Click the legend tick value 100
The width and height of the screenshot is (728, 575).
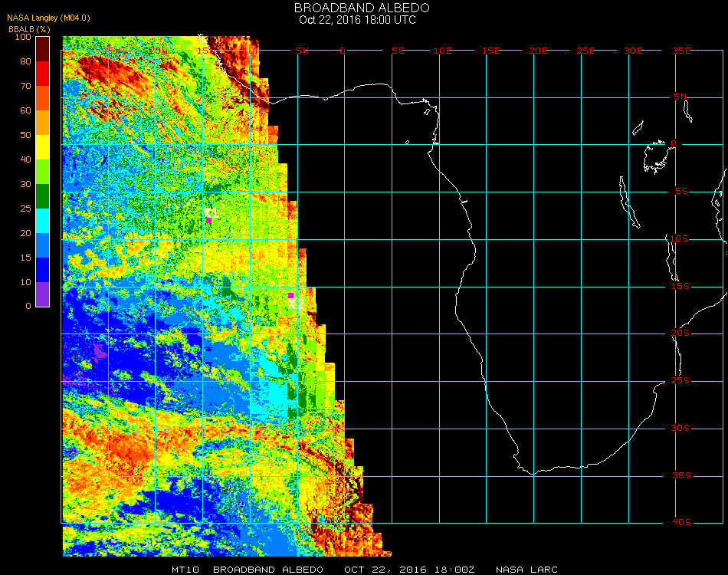[x=23, y=37]
